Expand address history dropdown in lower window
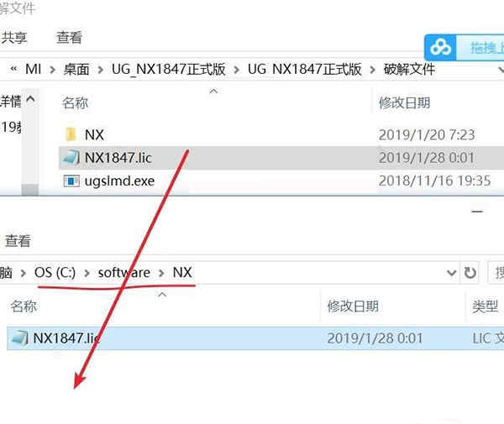 [451, 273]
